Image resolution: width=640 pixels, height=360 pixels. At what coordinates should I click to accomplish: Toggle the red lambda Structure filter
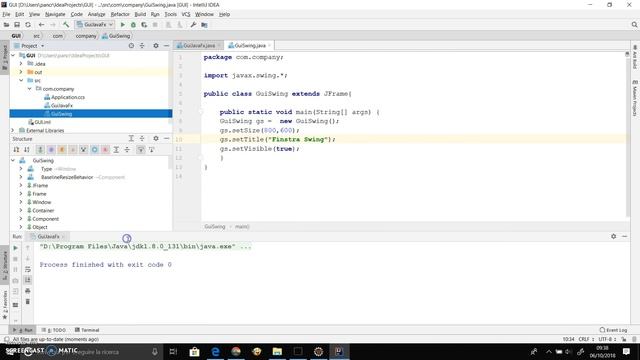click(105, 150)
